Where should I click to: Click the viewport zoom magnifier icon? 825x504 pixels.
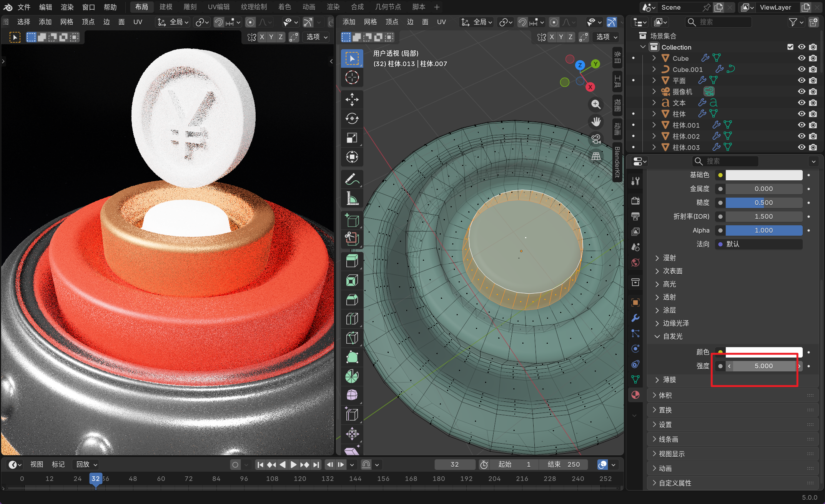click(x=596, y=104)
